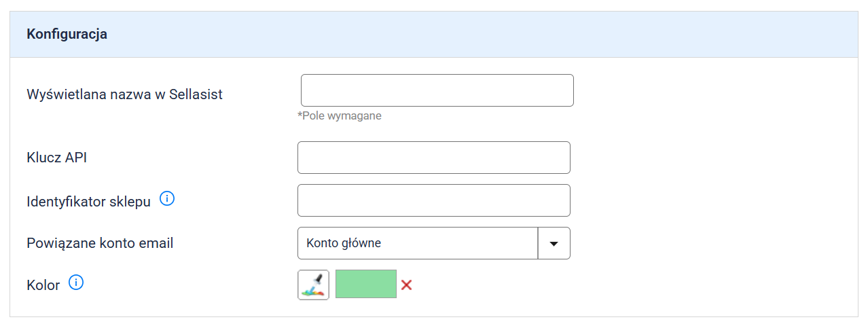Remove the selected color with red X
Image resolution: width=868 pixels, height=326 pixels.
pos(407,285)
